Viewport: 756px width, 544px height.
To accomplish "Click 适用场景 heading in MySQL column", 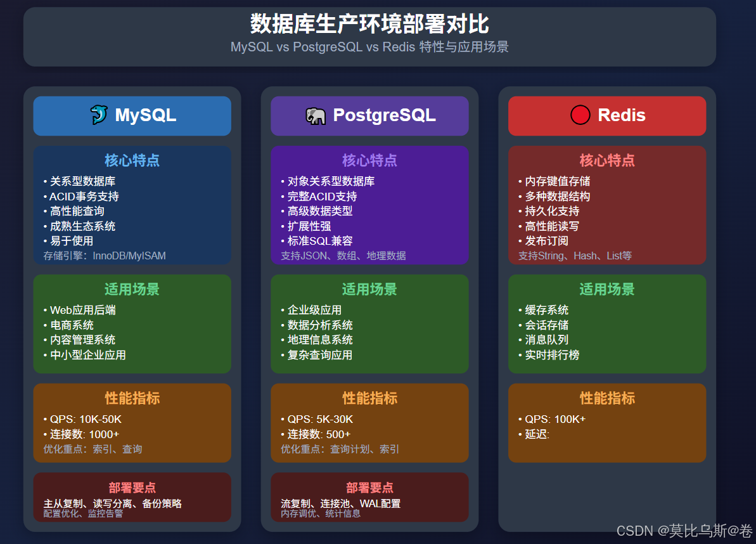I will pyautogui.click(x=132, y=289).
